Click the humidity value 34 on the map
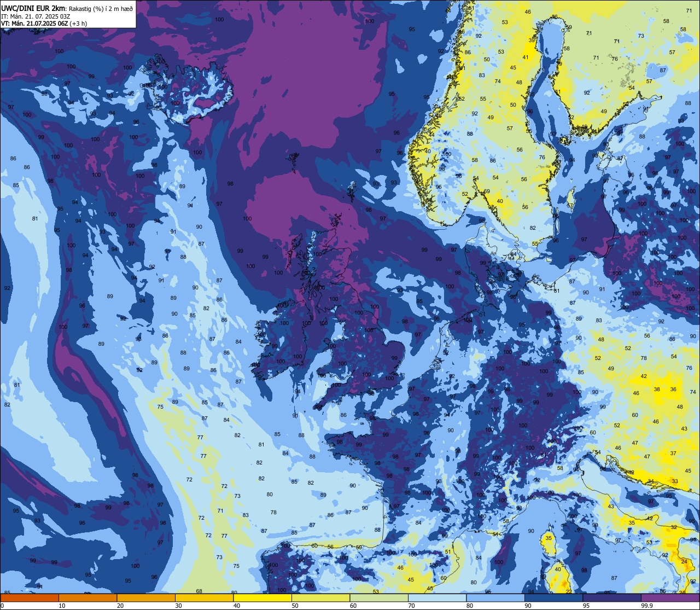Image resolution: width=700 pixels, height=610 pixels. tap(651, 481)
